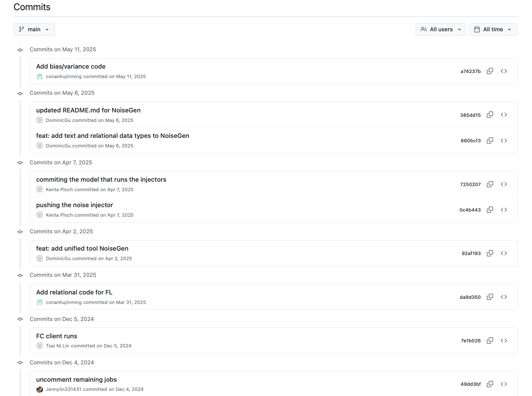Copy full SHA for commit a74237b

click(x=490, y=71)
